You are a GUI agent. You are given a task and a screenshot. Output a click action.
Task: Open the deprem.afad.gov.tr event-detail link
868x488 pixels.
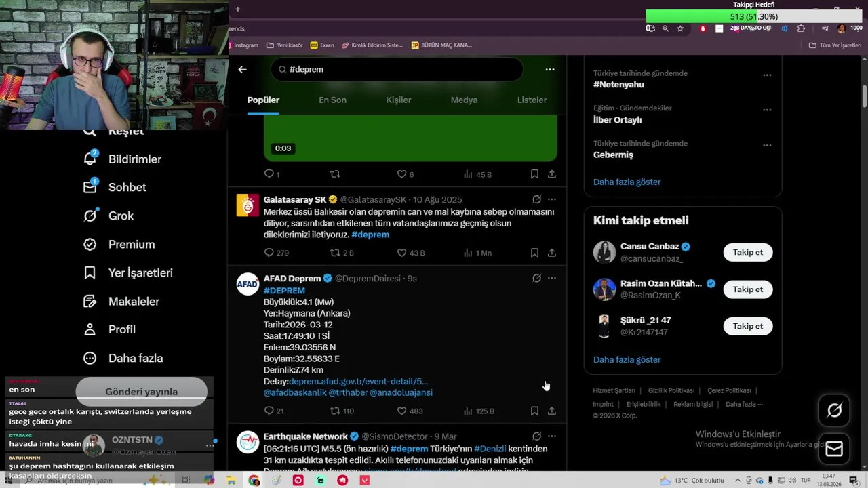[x=359, y=382]
